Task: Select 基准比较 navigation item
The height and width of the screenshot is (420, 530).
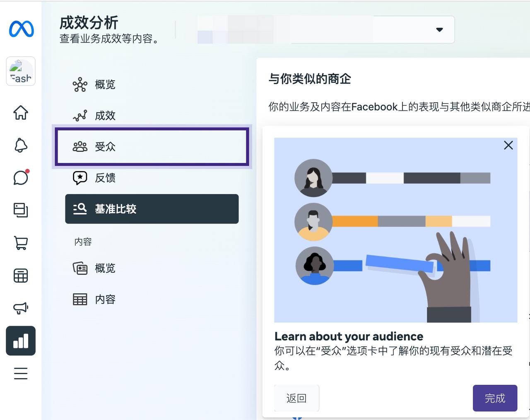Action: (x=152, y=209)
